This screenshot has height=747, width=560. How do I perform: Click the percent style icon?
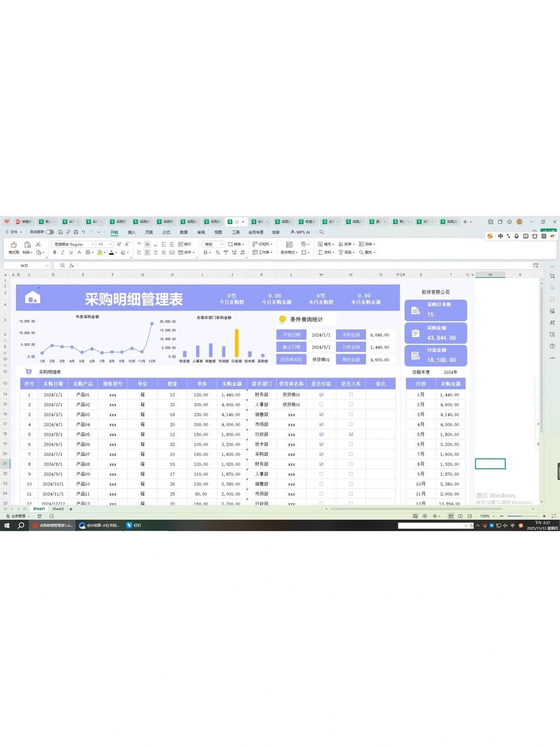[218, 253]
